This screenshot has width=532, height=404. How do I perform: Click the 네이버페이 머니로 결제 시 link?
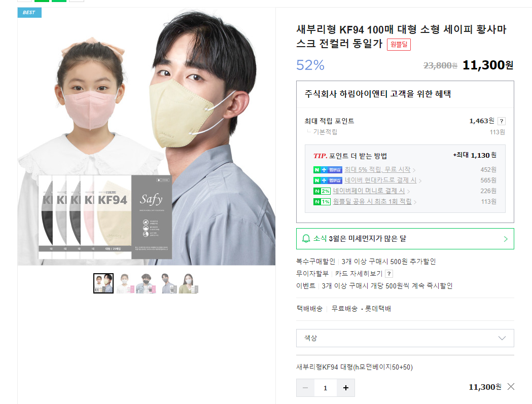tap(369, 191)
